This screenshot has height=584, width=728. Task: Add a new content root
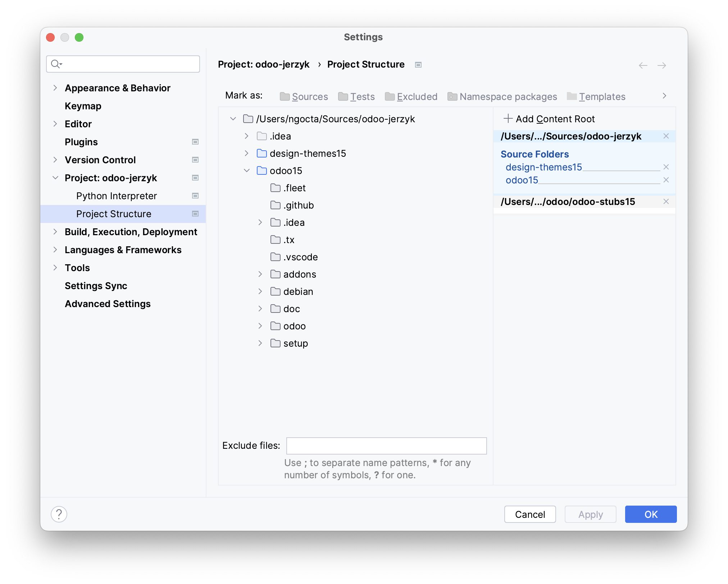click(x=550, y=119)
